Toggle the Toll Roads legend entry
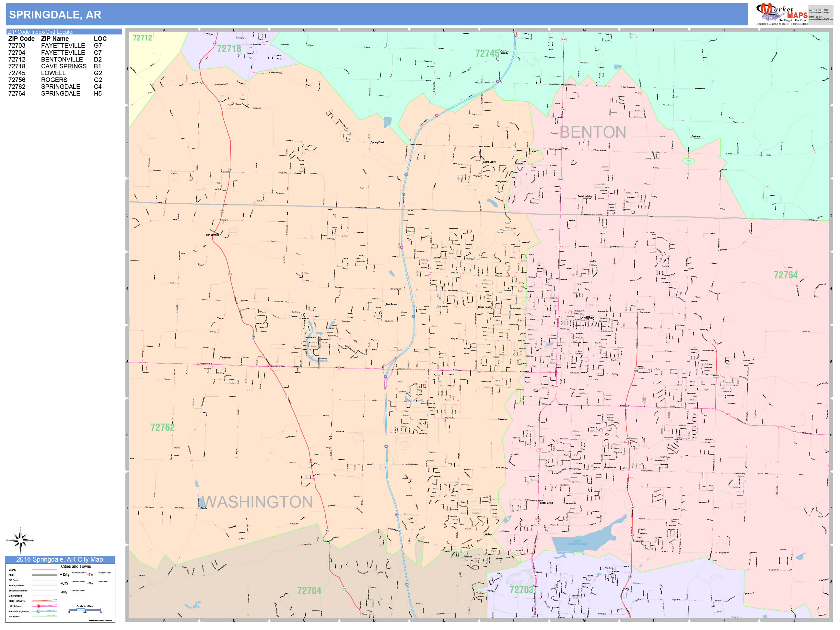 (x=14, y=617)
